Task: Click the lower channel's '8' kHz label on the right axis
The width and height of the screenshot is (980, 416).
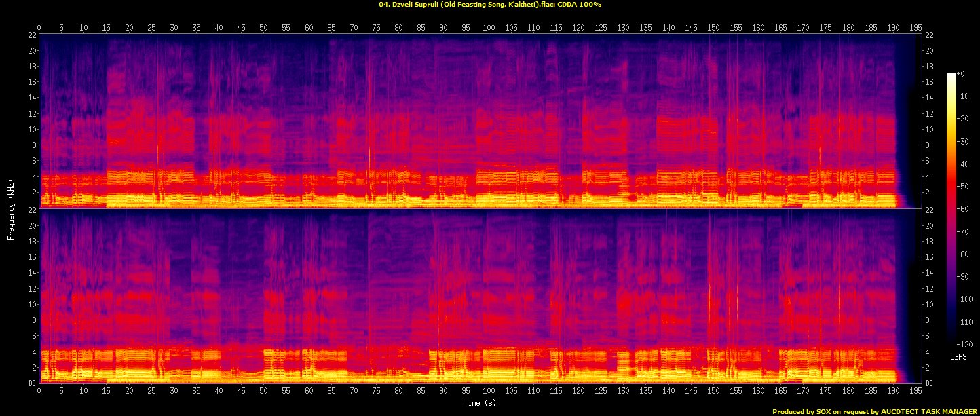Action: click(928, 320)
